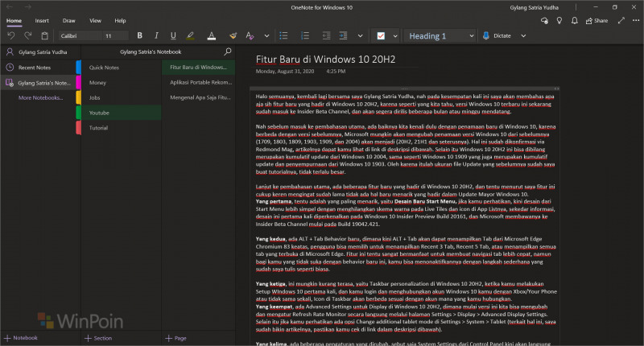Redo the last action
This screenshot has height=346, width=644.
pos(27,35)
